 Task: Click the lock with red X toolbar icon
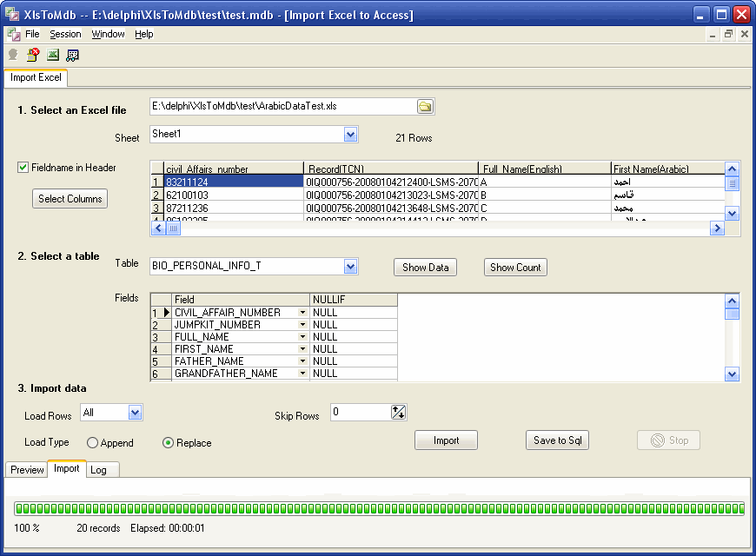point(32,55)
